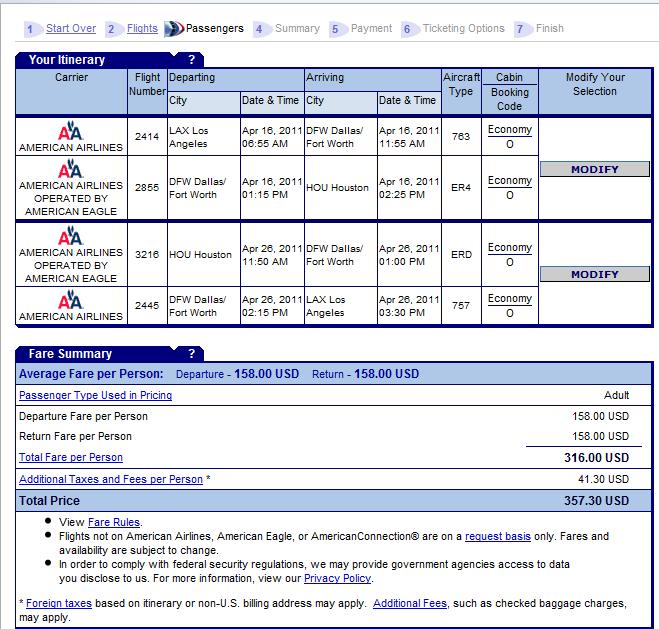This screenshot has width=659, height=629.
Task: Open the Additional Fees link
Action: tap(410, 603)
